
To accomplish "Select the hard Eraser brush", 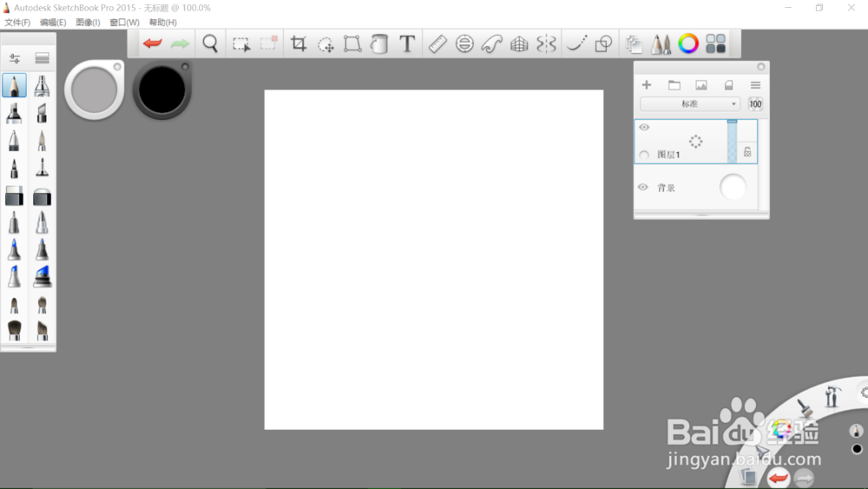I will 15,196.
